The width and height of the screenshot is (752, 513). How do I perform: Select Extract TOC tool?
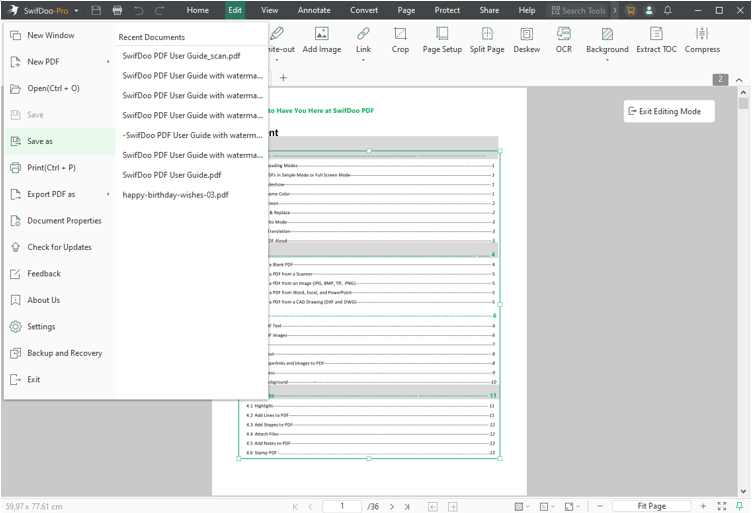click(x=656, y=40)
